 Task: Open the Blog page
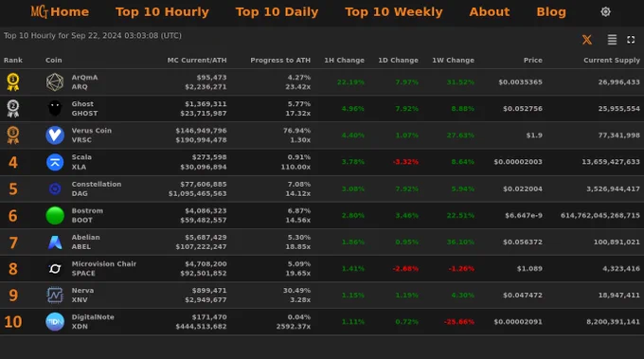click(x=551, y=12)
